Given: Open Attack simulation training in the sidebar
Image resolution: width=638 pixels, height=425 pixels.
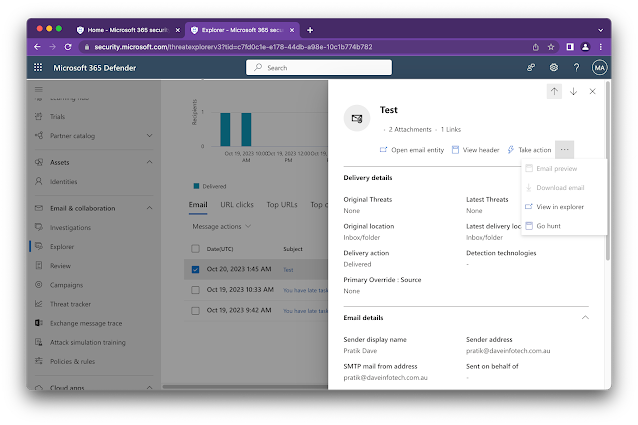Looking at the screenshot, I should pyautogui.click(x=87, y=342).
